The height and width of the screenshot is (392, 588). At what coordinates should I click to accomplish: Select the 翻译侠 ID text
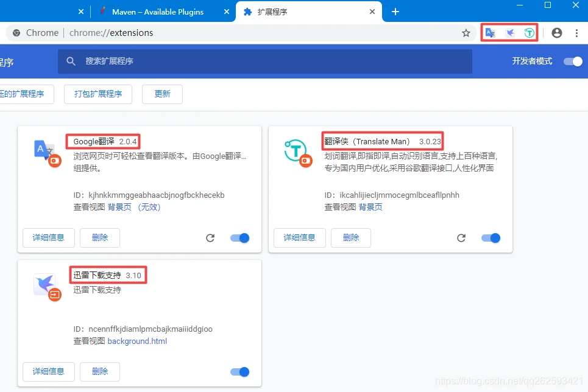point(392,195)
